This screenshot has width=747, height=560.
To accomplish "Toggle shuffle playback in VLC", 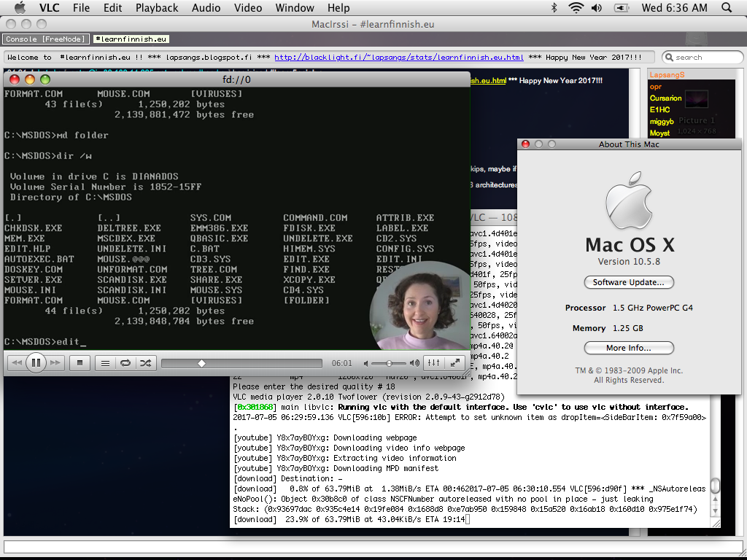I will pyautogui.click(x=145, y=362).
